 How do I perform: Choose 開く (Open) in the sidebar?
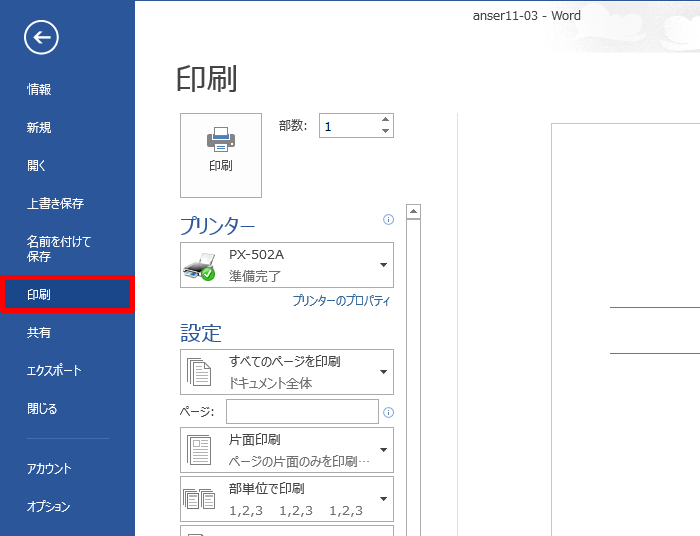coord(37,166)
